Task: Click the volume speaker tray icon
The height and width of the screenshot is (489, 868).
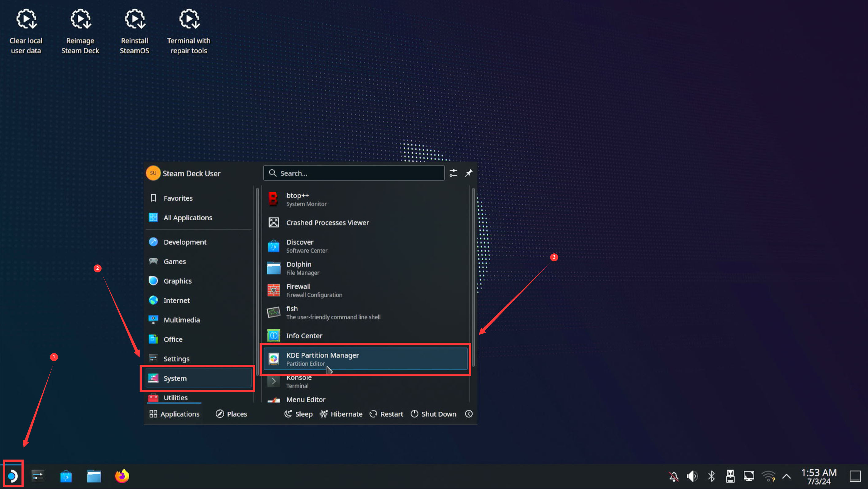Action: coord(692,476)
